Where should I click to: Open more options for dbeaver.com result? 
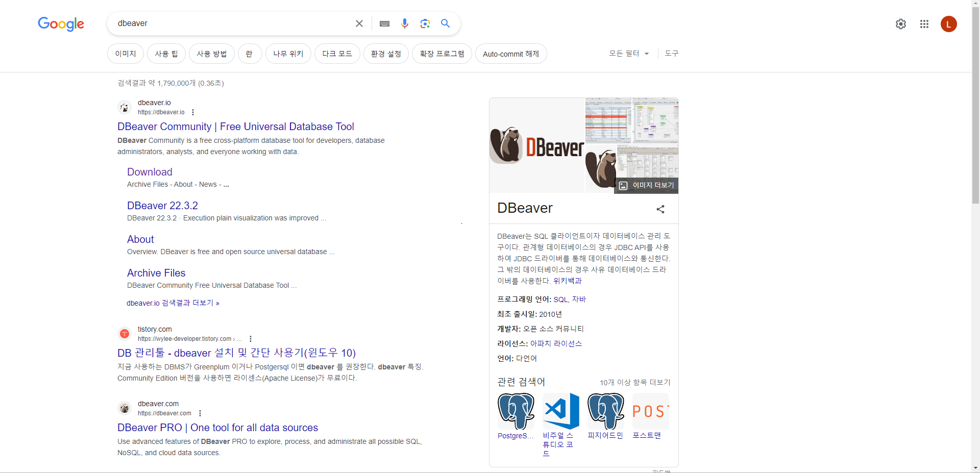[x=200, y=413]
